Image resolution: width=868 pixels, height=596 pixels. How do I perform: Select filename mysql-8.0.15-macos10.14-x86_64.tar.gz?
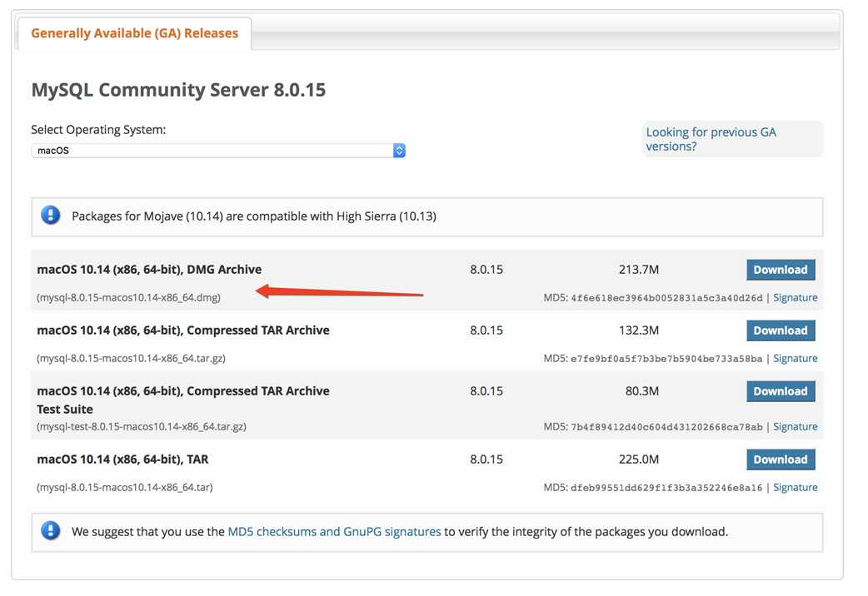(131, 359)
